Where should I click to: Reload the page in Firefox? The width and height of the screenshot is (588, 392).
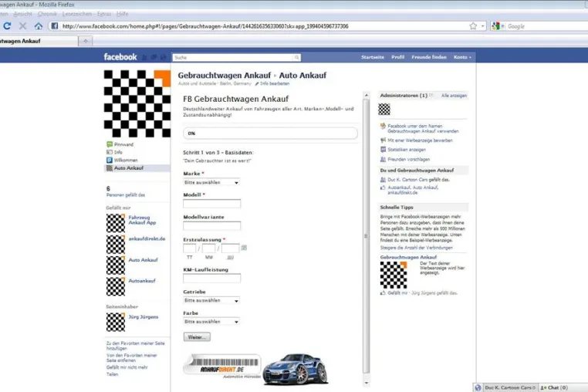click(x=7, y=26)
